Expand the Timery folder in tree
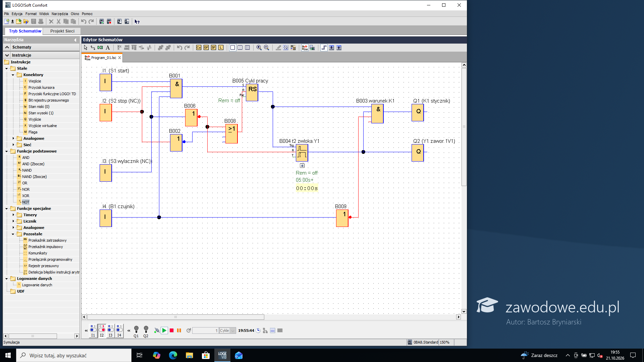The height and width of the screenshot is (362, 644). (x=13, y=215)
